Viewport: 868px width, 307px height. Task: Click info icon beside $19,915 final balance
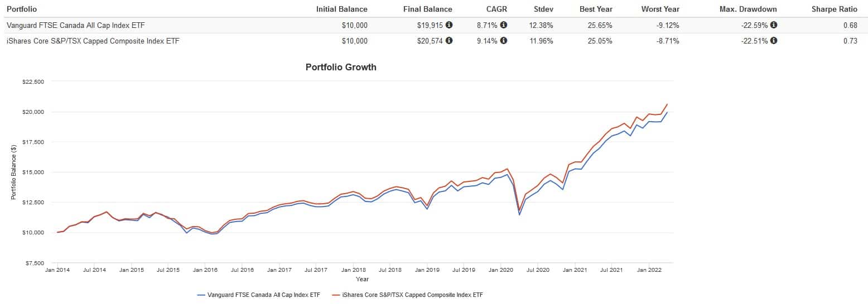coord(449,25)
